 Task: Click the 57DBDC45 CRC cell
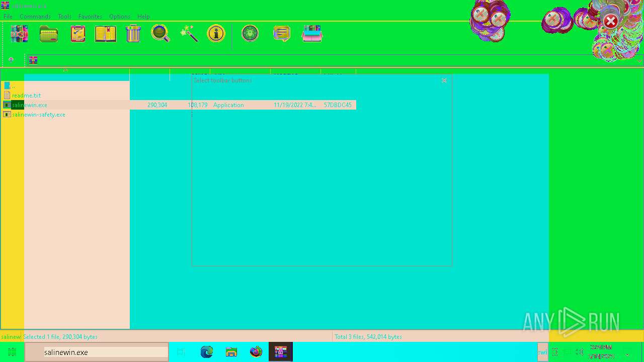(338, 105)
